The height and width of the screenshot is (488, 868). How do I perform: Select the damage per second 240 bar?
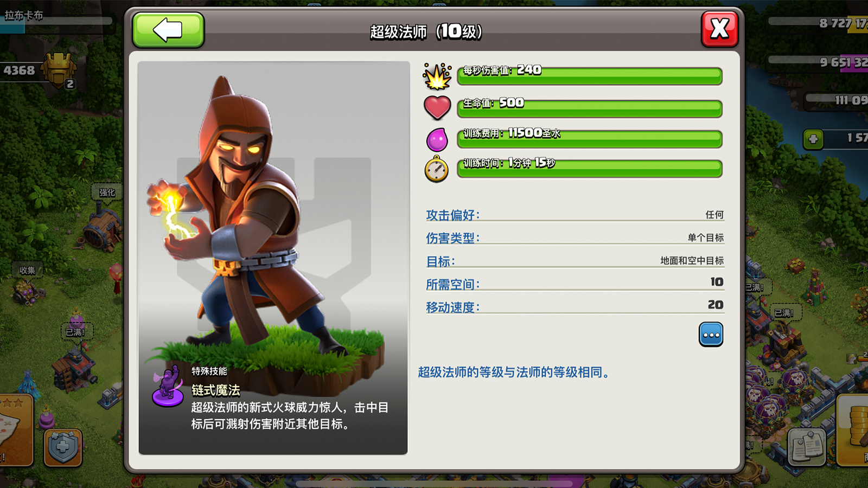(590, 76)
